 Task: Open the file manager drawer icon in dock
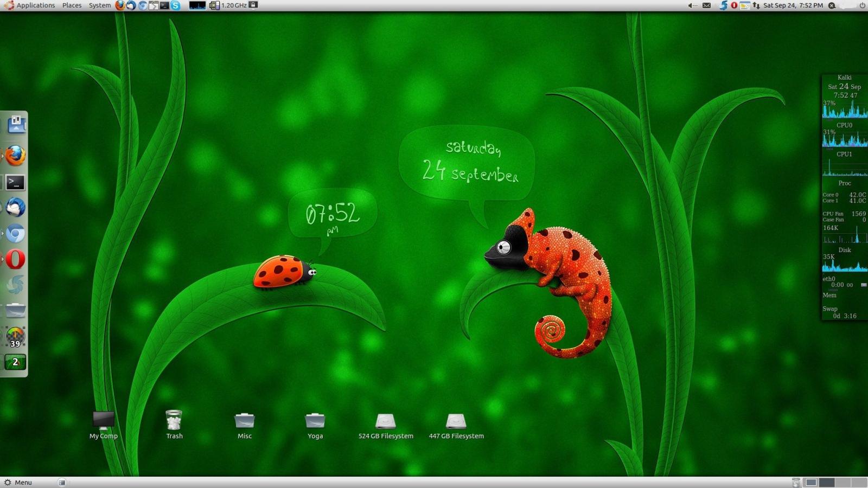[15, 309]
